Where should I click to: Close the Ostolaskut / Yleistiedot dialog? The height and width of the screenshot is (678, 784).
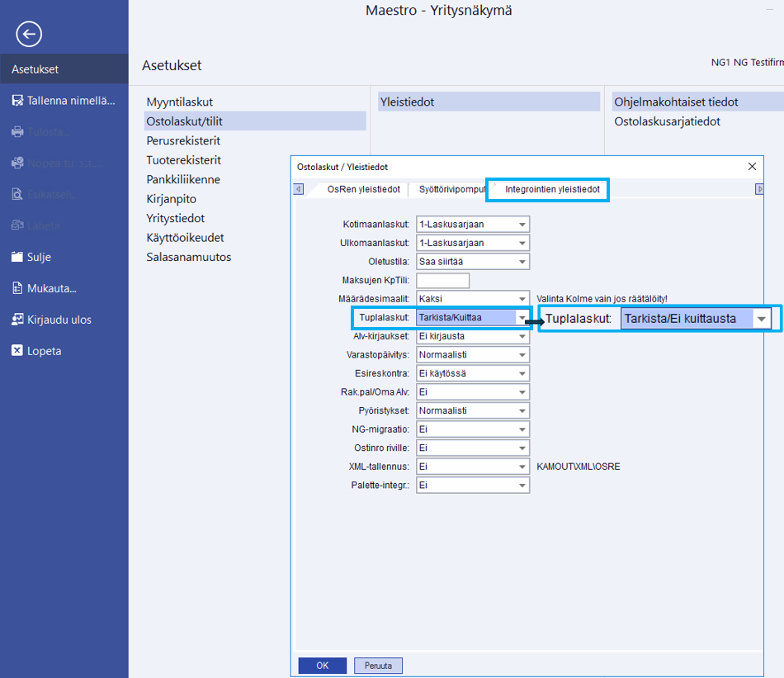pyautogui.click(x=752, y=167)
